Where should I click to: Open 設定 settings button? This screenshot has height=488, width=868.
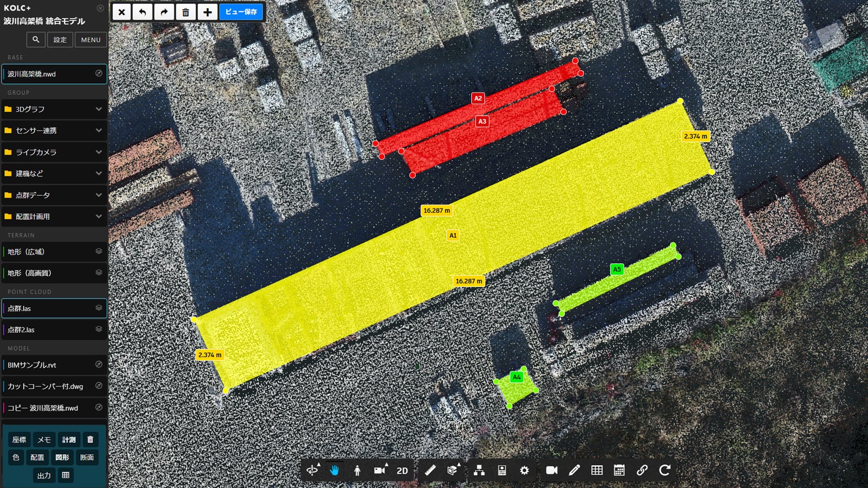click(x=60, y=40)
